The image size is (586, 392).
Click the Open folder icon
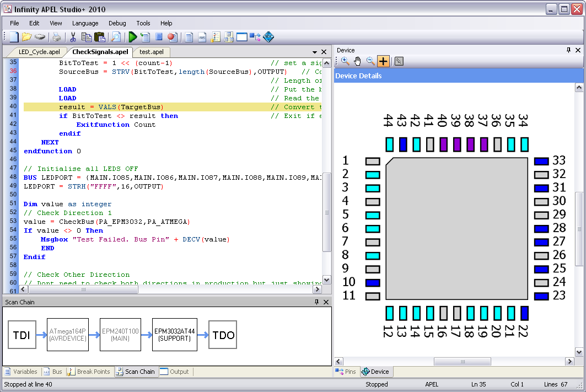tap(26, 37)
